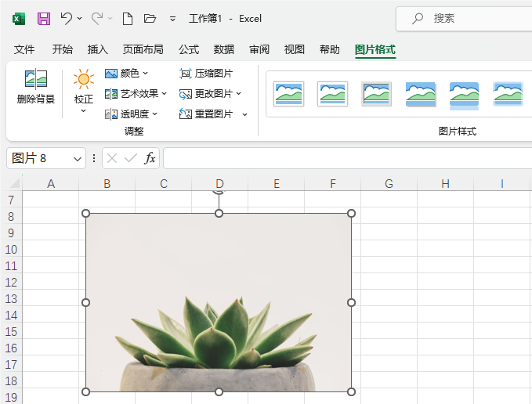Open the 透明度 transparency dropdown

tap(132, 114)
